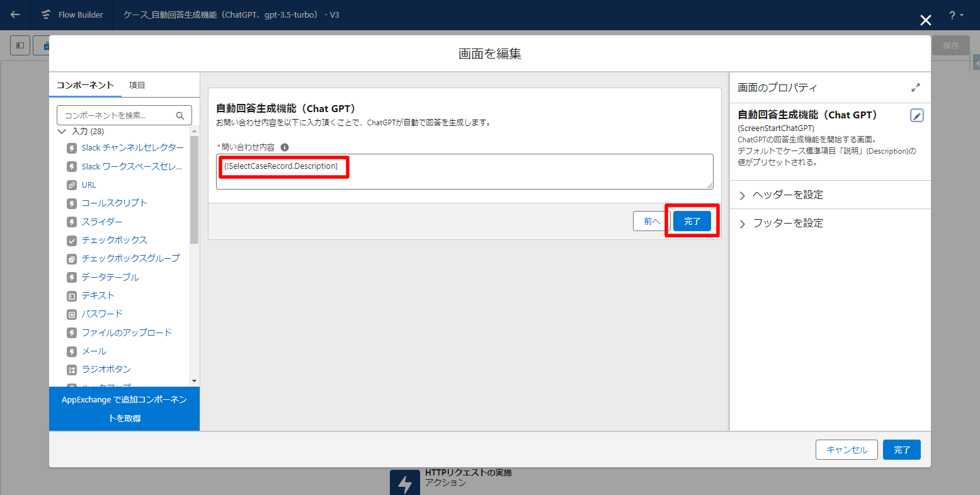This screenshot has width=980, height=495.
Task: Select the ラジオボタン component label
Action: tap(106, 369)
